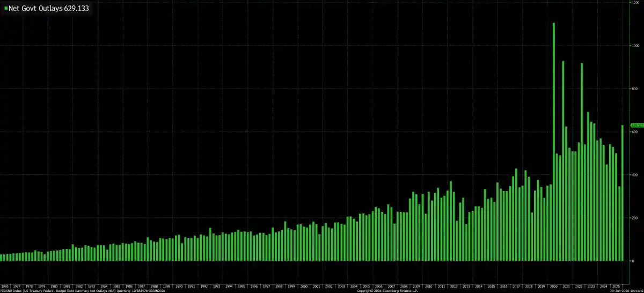Click the tallest bar in 2020
The width and height of the screenshot is (644, 293).
[x=554, y=141]
